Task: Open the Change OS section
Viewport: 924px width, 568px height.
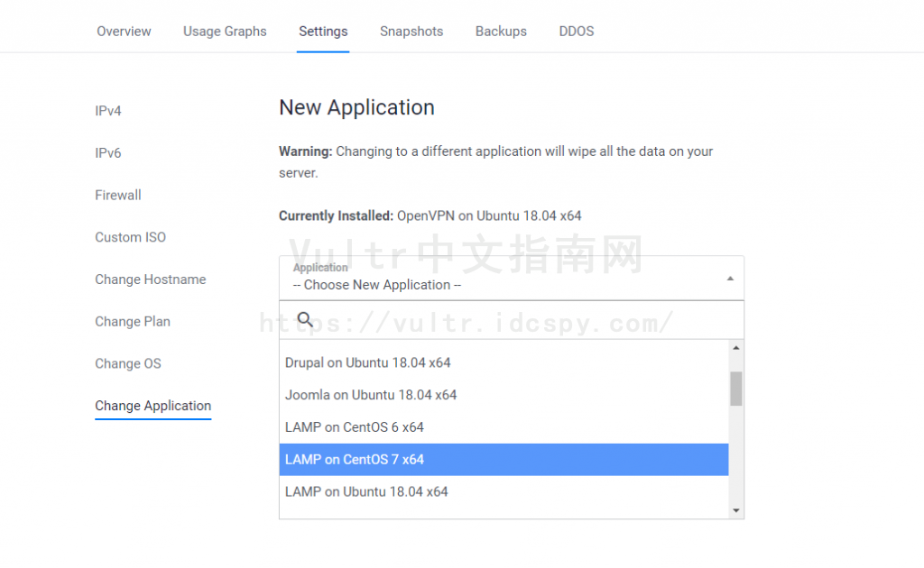Action: pyautogui.click(x=125, y=363)
